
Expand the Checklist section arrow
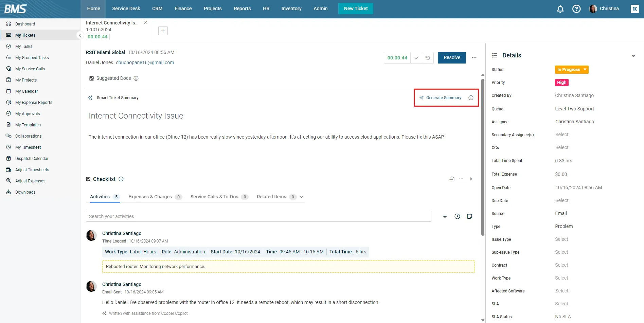pyautogui.click(x=471, y=179)
